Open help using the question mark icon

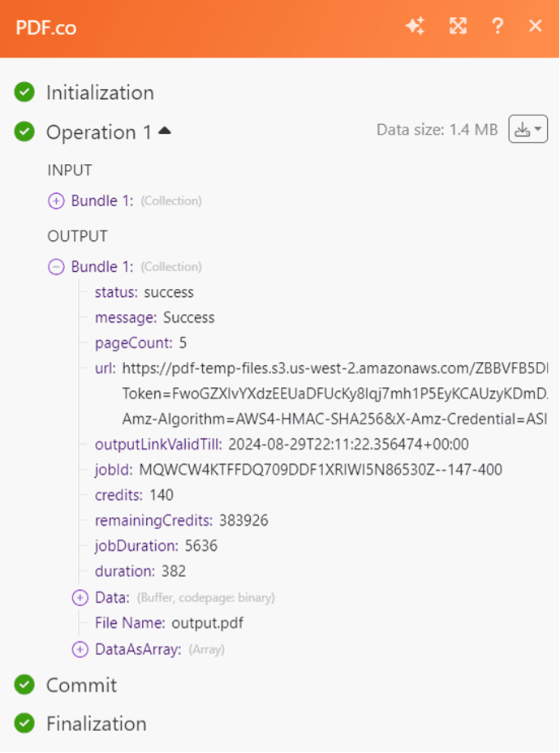point(498,26)
